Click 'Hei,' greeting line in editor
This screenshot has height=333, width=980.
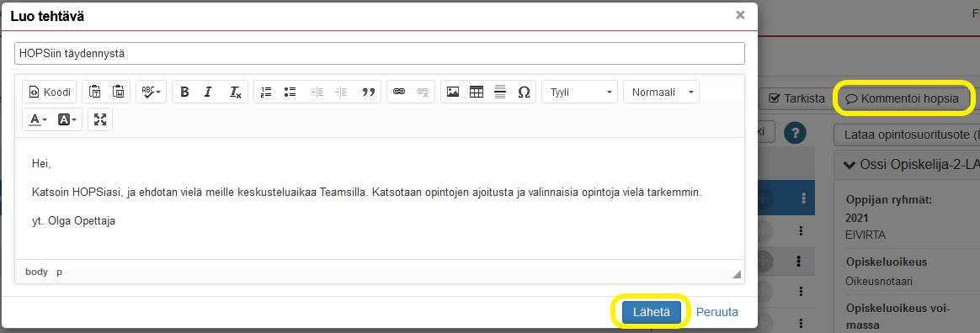tap(41, 164)
